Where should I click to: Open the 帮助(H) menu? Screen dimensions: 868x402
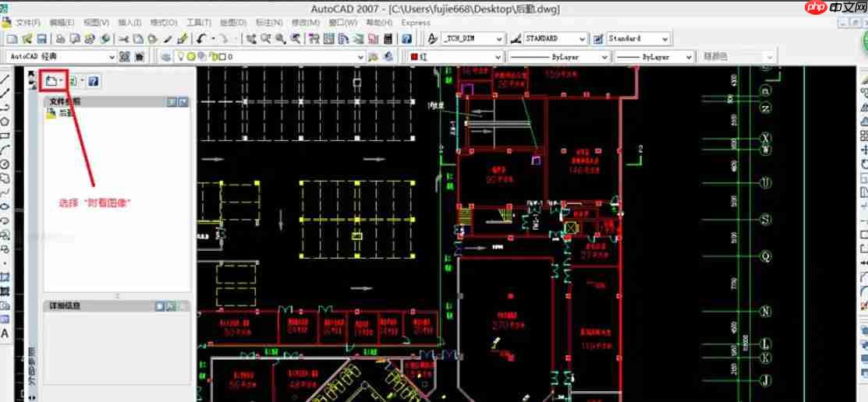tap(379, 23)
